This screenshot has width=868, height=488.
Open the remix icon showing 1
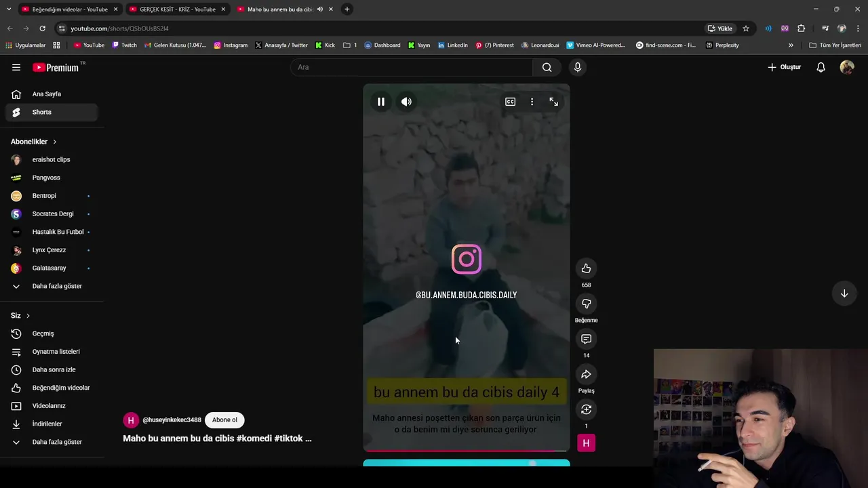[586, 409]
